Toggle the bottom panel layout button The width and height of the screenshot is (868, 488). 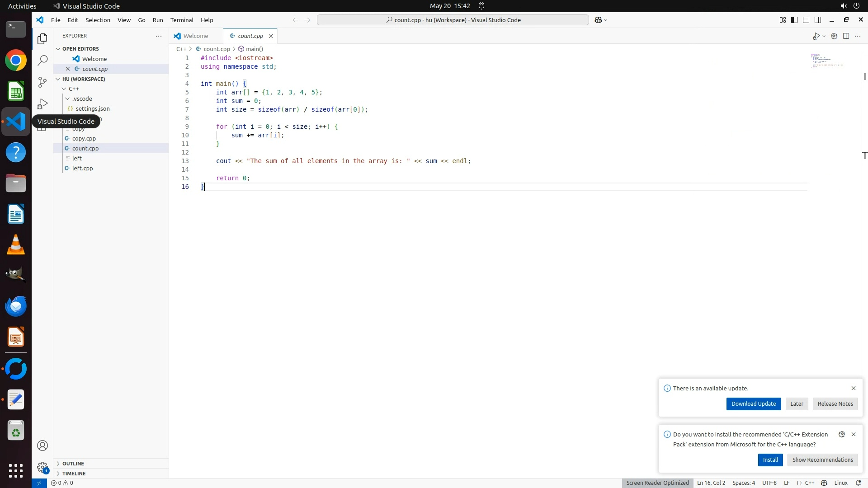[x=806, y=20]
